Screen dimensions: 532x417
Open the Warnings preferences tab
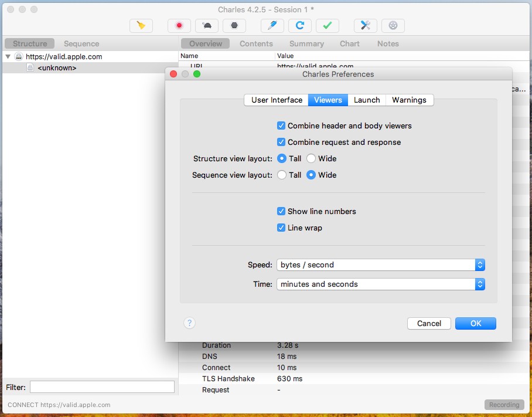(x=409, y=100)
